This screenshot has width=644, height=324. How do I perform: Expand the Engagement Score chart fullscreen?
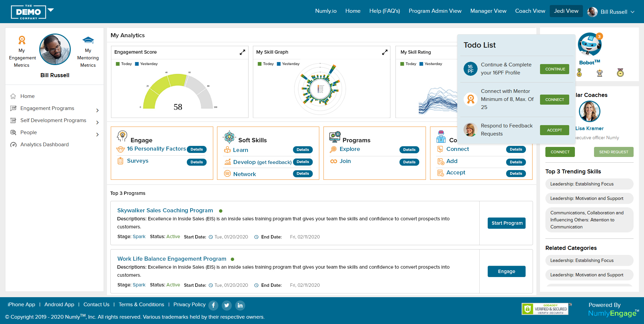[x=242, y=52]
